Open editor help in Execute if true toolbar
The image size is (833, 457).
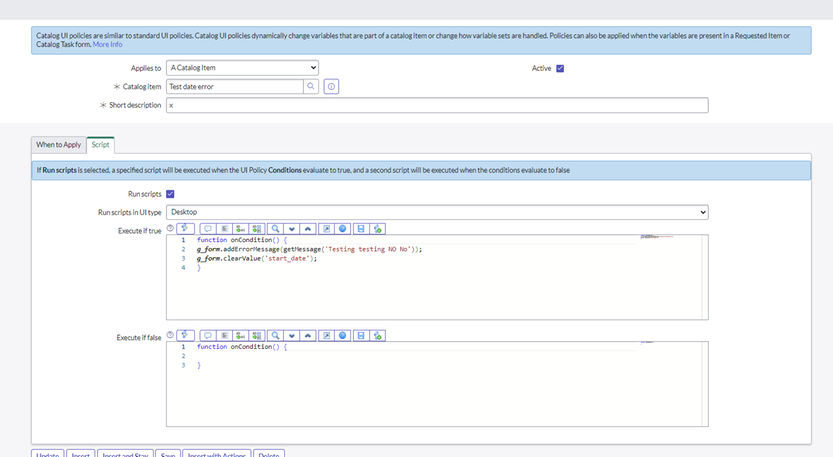343,228
